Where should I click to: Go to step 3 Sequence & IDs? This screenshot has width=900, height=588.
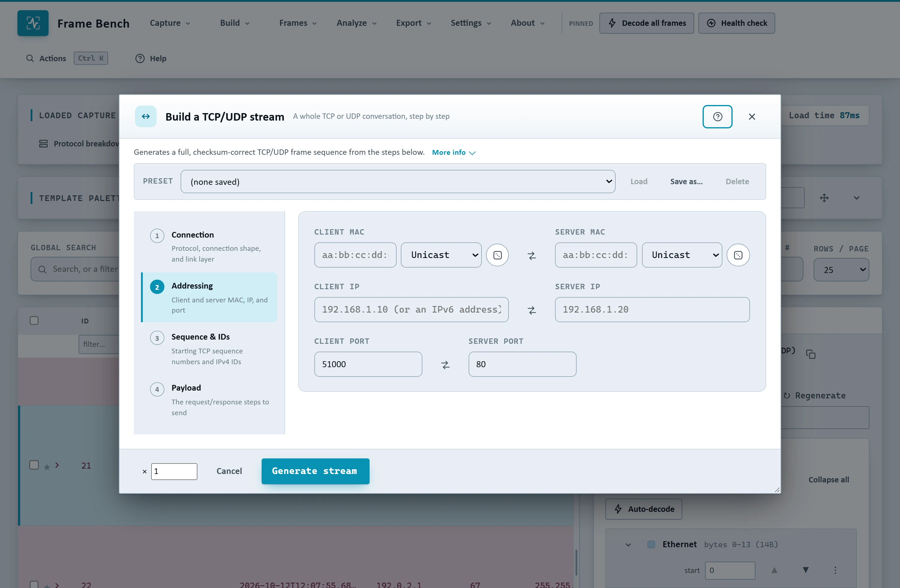209,348
